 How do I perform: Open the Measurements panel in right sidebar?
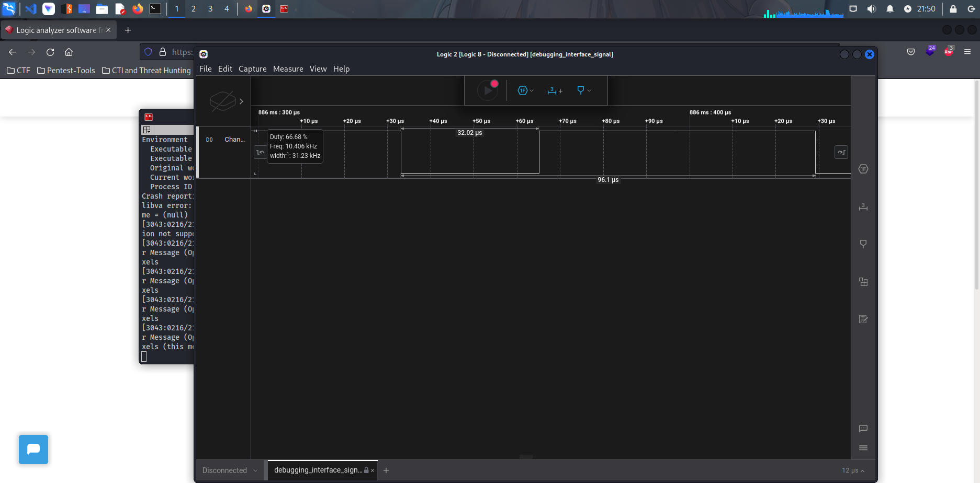tap(863, 206)
